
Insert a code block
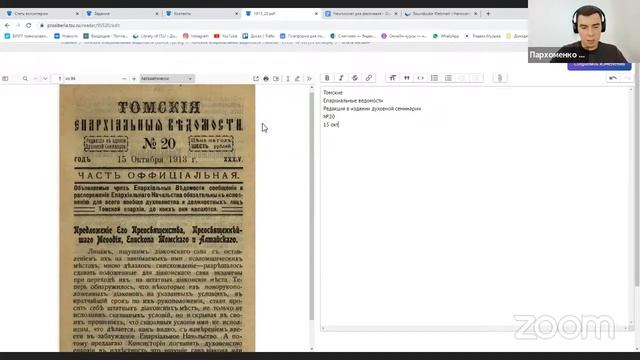(x=420, y=78)
